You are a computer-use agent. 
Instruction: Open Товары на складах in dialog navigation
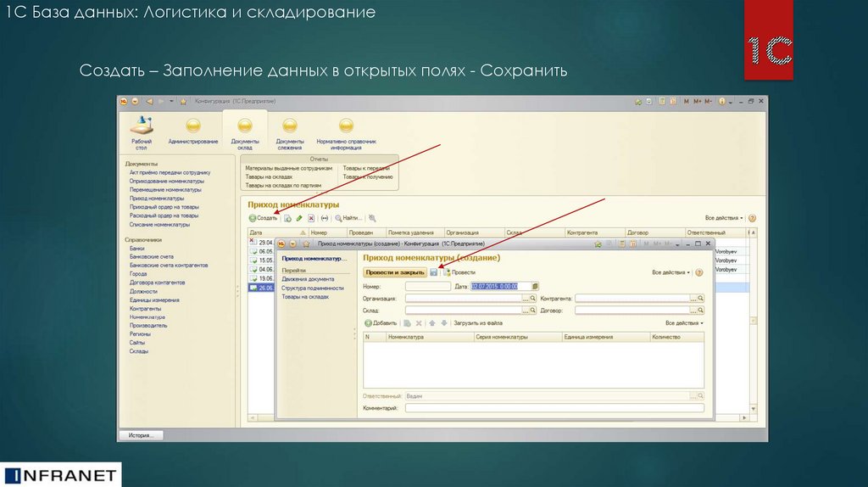click(305, 297)
